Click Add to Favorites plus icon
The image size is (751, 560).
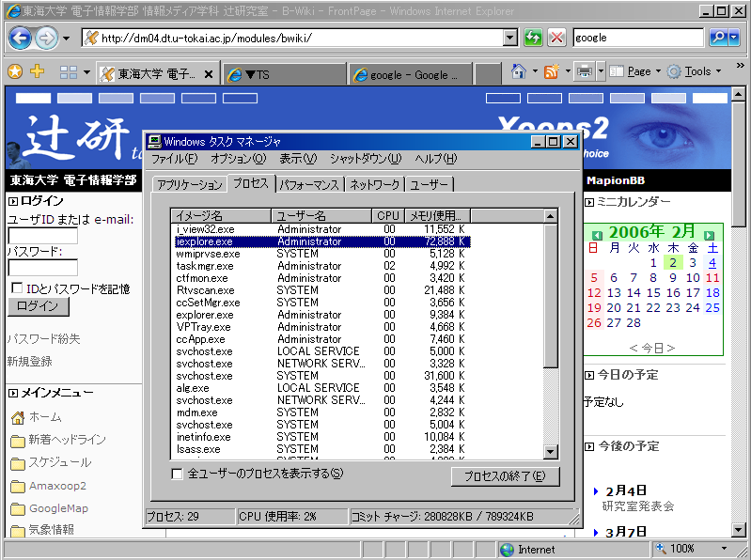pyautogui.click(x=38, y=71)
